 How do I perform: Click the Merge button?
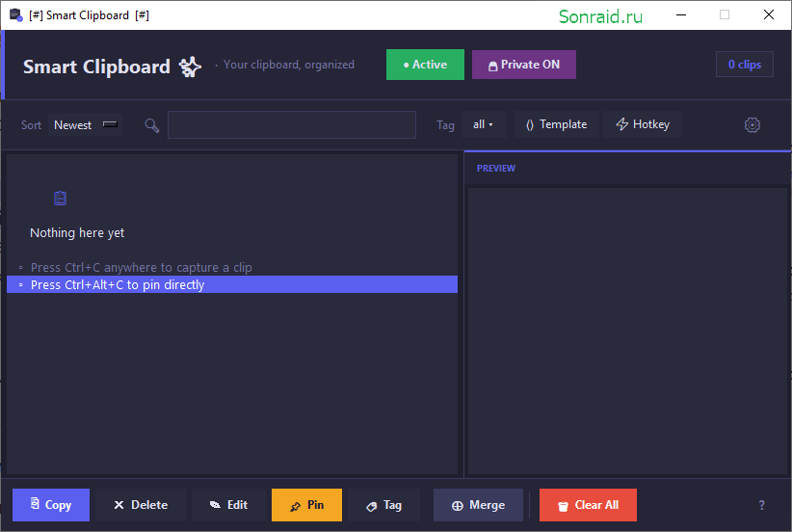pos(478,505)
